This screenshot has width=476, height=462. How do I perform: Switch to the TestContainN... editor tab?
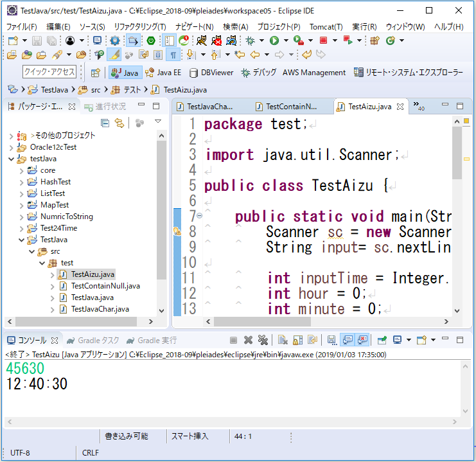[286, 107]
